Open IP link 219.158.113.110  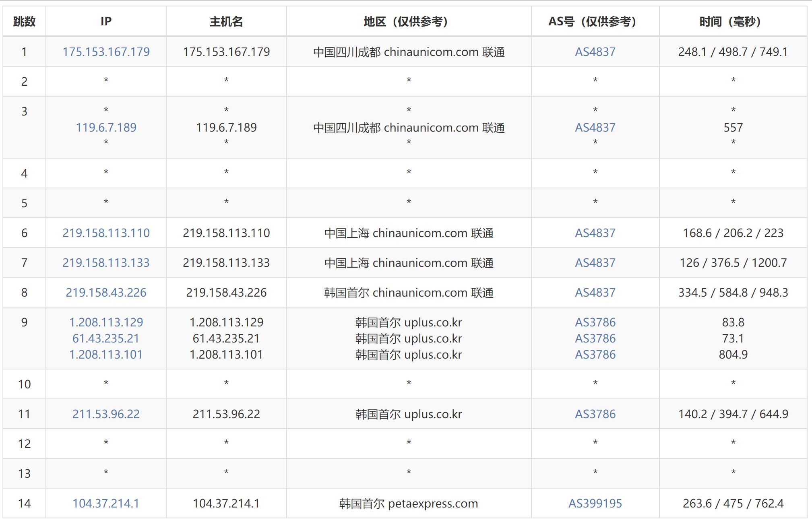106,233
